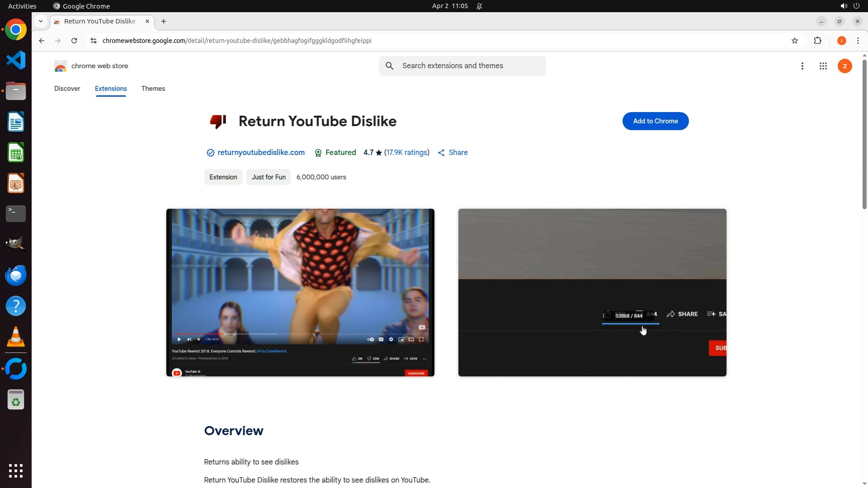The image size is (868, 488).
Task: Open system power menu in top bar
Action: click(x=856, y=6)
